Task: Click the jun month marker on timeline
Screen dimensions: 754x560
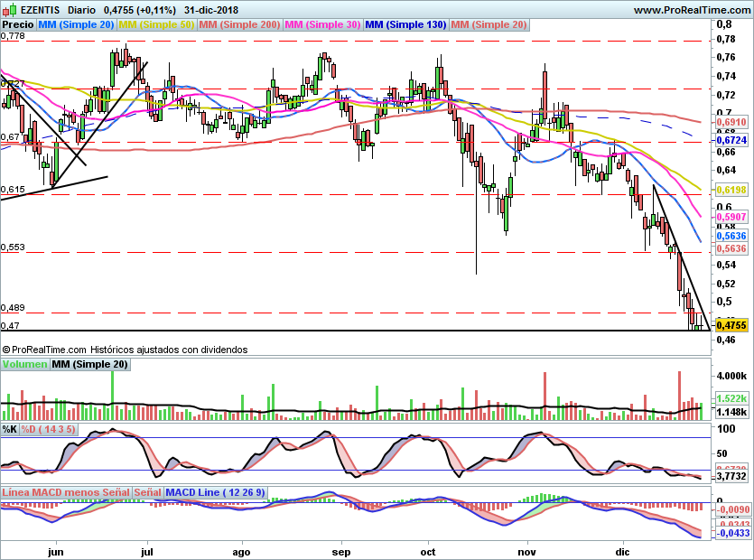Action: click(56, 552)
